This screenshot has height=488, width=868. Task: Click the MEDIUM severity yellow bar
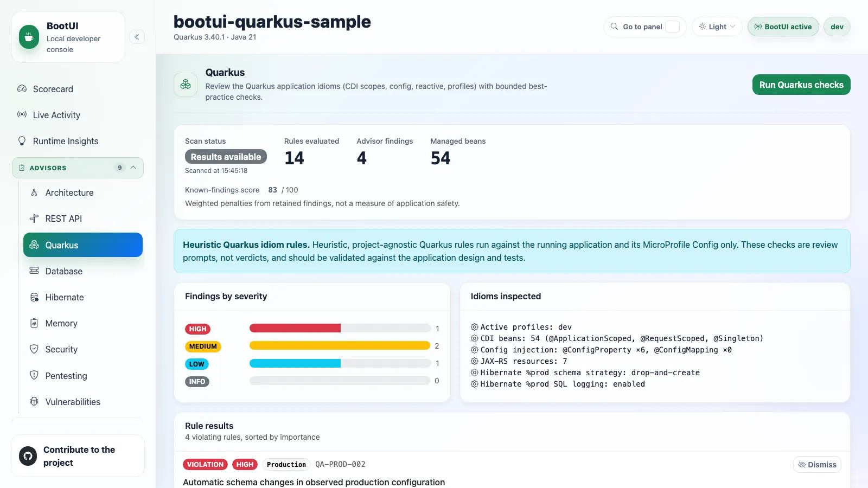[340, 345]
